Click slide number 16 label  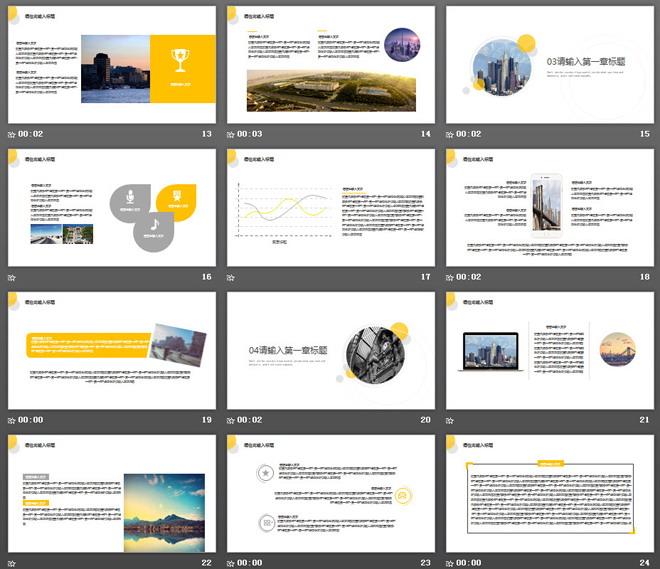pos(207,277)
